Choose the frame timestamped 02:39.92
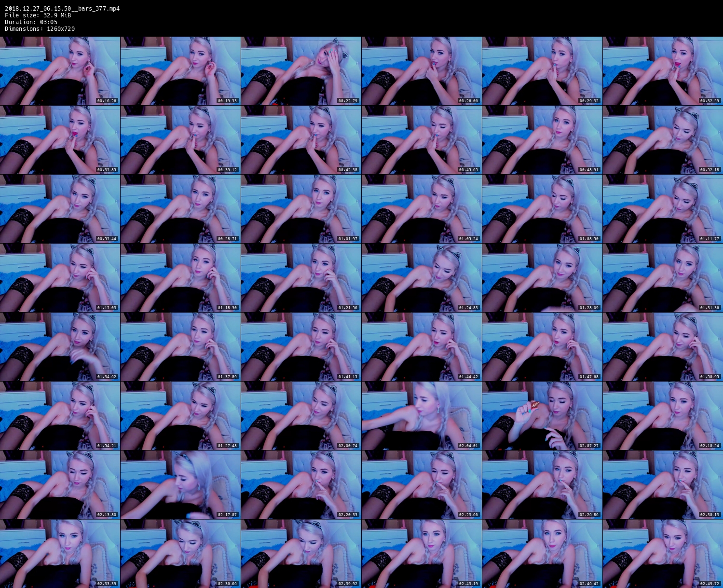Image resolution: width=723 pixels, height=588 pixels. 301,554
